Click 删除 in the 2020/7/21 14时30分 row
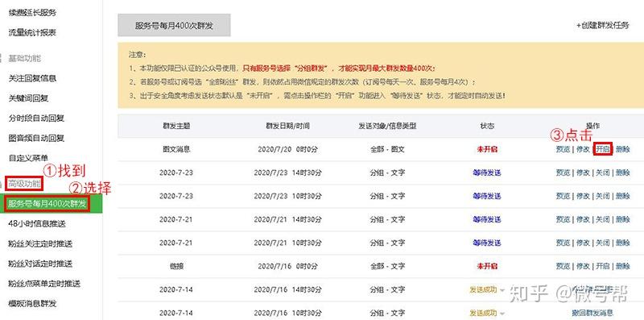The width and height of the screenshot is (644, 320). click(622, 219)
